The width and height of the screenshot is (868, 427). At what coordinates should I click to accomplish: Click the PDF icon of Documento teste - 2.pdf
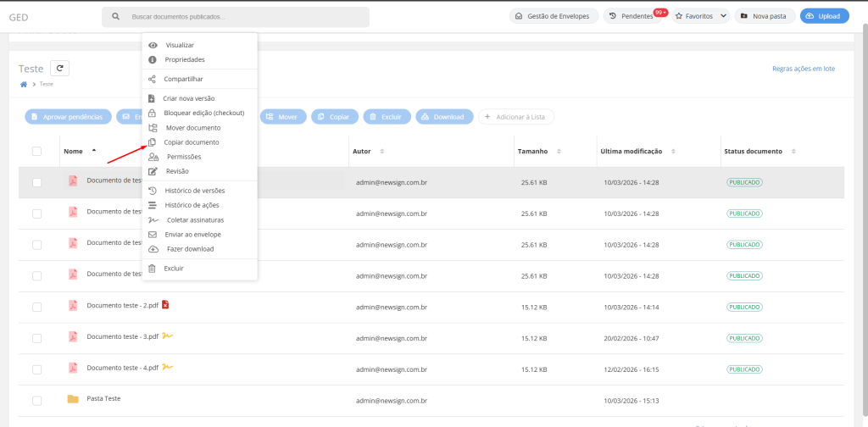point(73,306)
